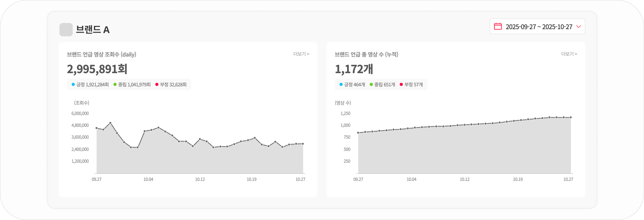Click the last 10.27 point in the views chart

click(x=303, y=144)
